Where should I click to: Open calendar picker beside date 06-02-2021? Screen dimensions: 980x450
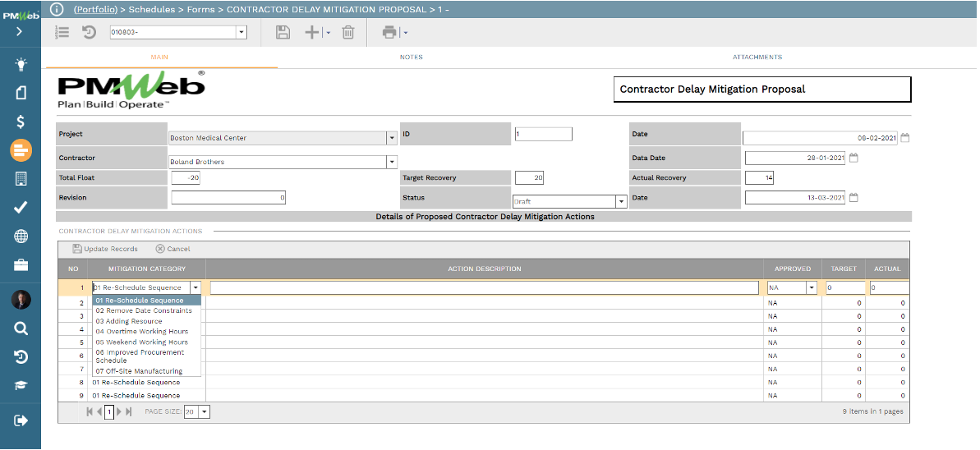tap(904, 138)
